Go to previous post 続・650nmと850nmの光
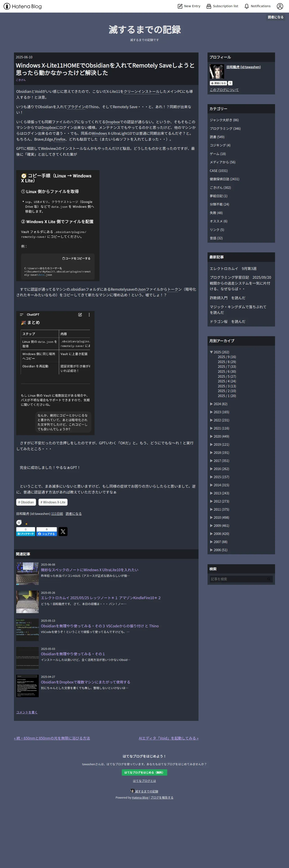 coord(52,738)
